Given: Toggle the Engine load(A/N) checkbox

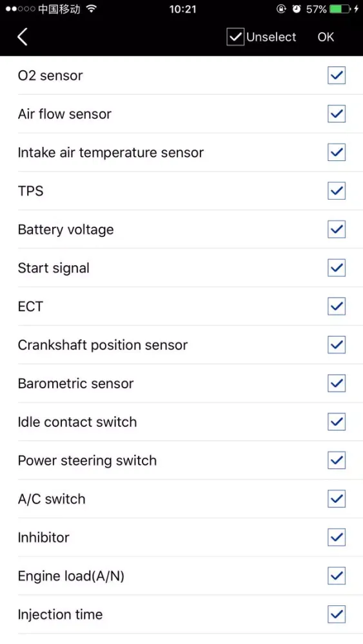Looking at the screenshot, I should [x=337, y=576].
